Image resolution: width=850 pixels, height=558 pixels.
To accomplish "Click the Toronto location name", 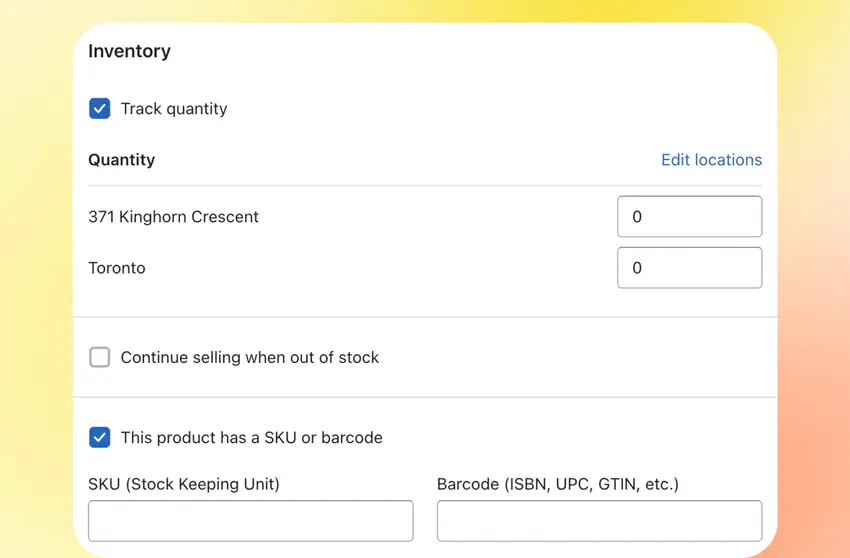I will click(x=117, y=268).
